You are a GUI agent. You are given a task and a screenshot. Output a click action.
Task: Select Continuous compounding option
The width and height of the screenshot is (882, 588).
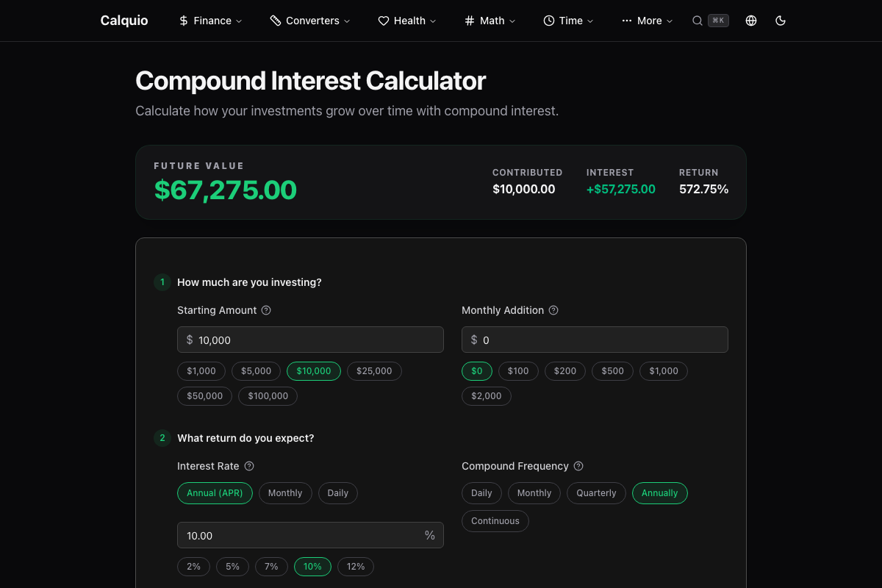pyautogui.click(x=495, y=521)
